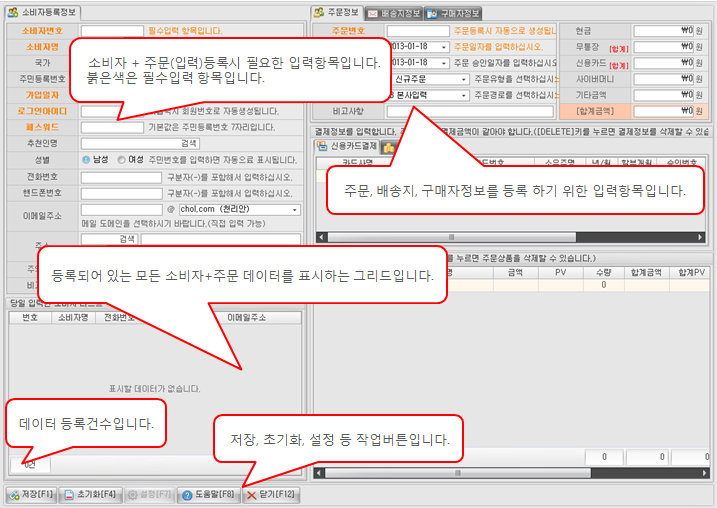Click the payment grid scroll left arrow
The image size is (717, 508).
click(x=321, y=237)
